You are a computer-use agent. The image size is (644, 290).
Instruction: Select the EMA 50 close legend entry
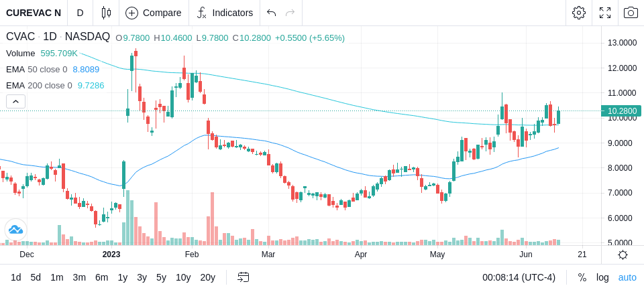point(36,70)
